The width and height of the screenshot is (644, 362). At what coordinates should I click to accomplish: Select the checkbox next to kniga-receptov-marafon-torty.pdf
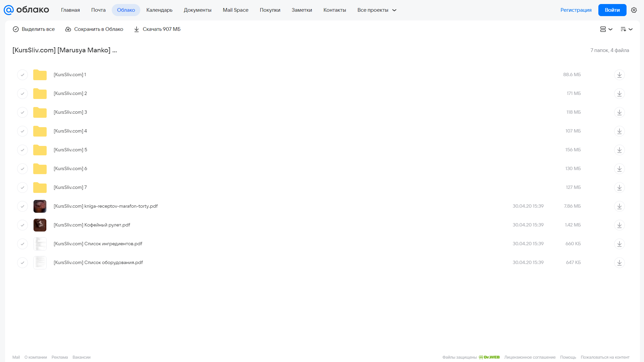pos(22,206)
